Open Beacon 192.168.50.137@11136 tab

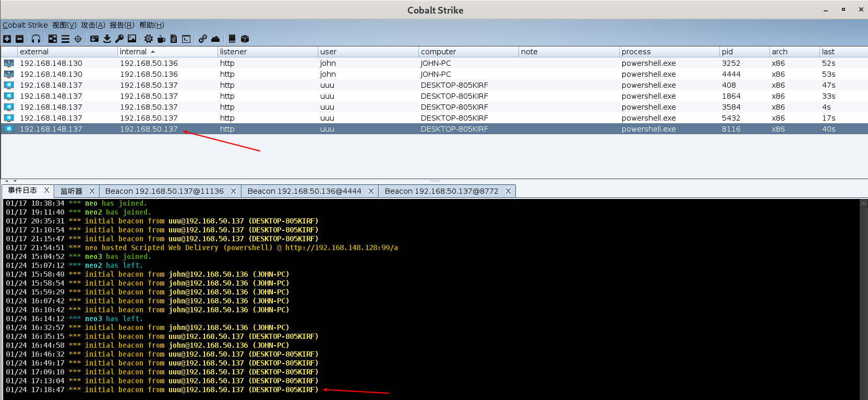tap(164, 191)
